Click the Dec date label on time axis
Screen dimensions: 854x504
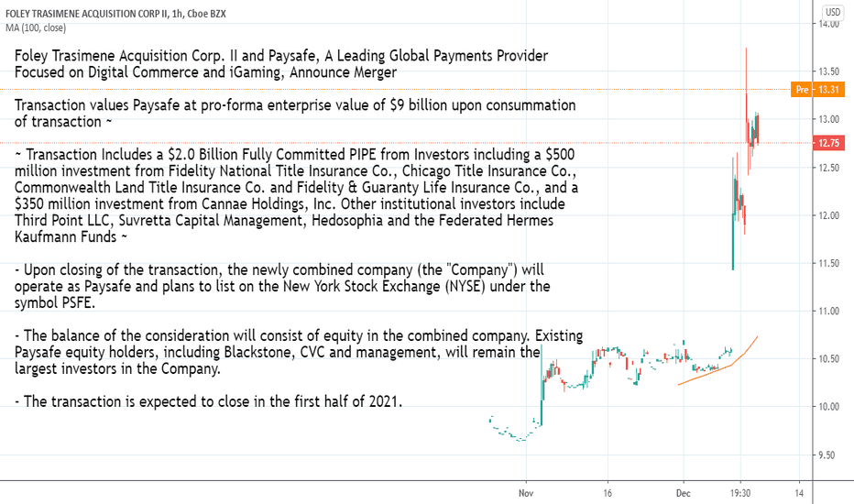point(683,493)
